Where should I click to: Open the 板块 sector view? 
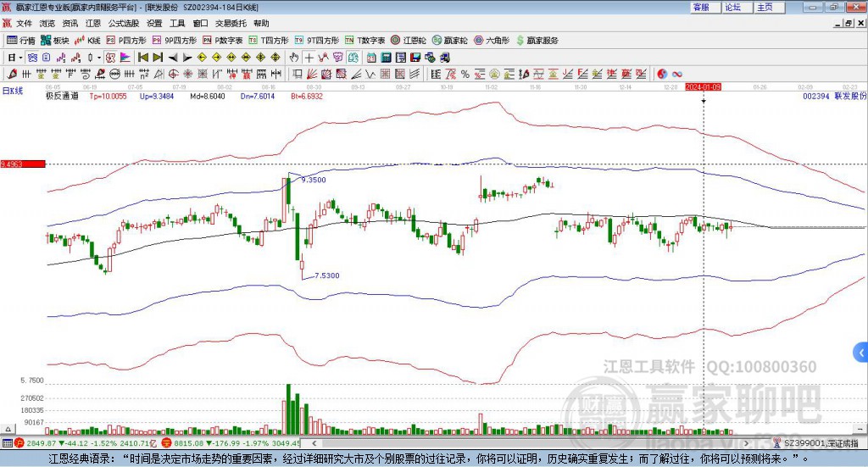click(x=54, y=41)
